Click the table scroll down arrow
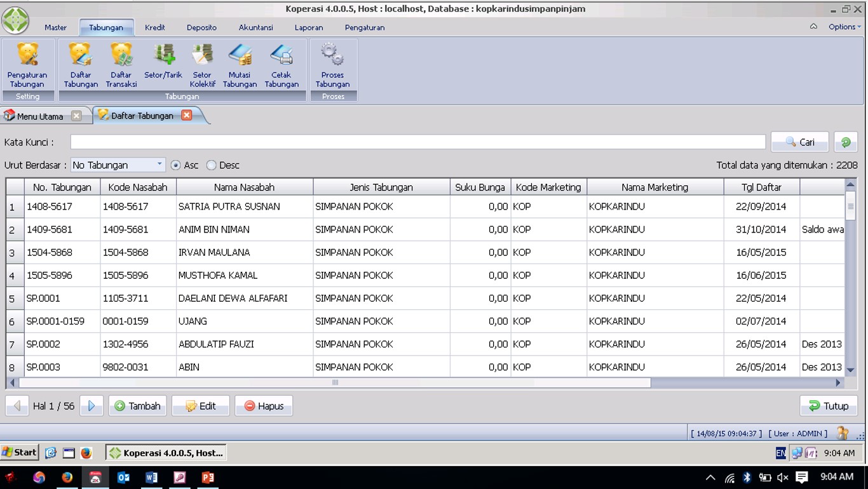868x489 pixels. 850,370
